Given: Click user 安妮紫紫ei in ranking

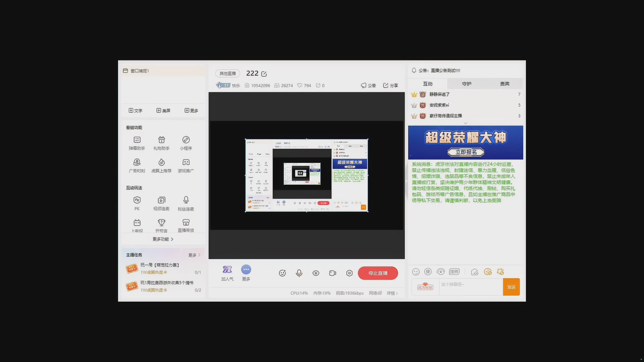Looking at the screenshot, I should (x=439, y=105).
